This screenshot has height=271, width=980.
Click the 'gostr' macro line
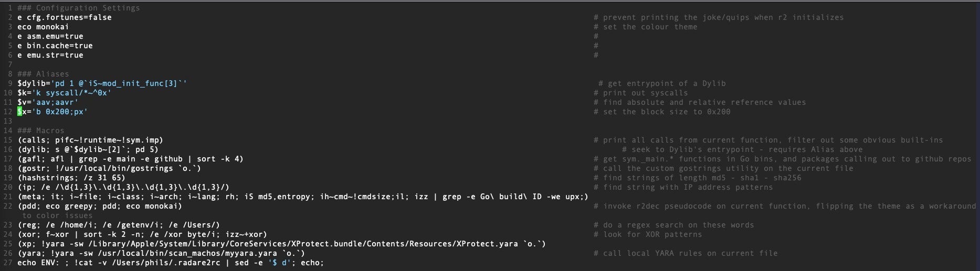coord(109,168)
